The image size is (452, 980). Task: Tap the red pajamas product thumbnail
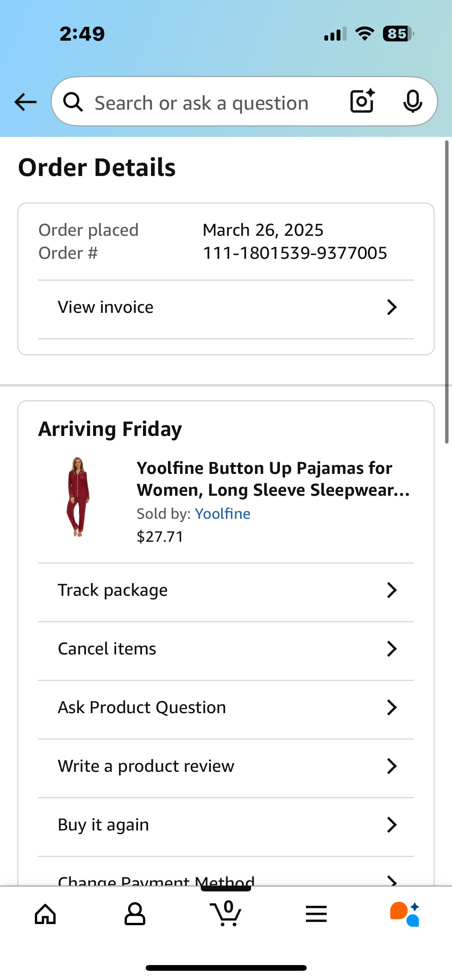pyautogui.click(x=78, y=497)
